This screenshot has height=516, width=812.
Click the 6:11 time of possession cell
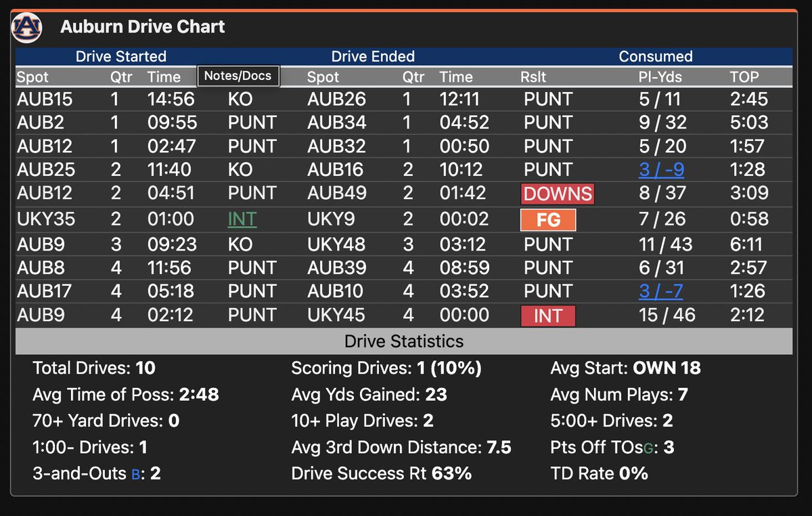click(x=747, y=244)
